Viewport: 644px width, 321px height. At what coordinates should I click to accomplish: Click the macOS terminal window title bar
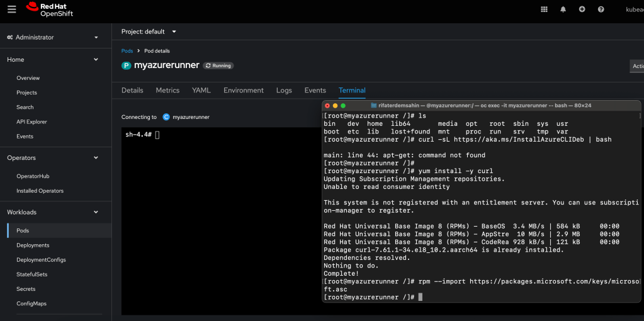pyautogui.click(x=481, y=106)
